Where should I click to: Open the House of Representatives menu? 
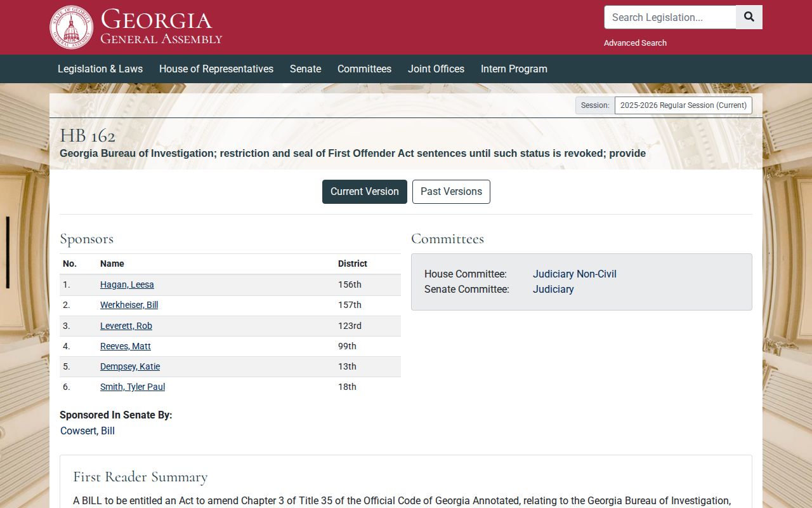216,69
